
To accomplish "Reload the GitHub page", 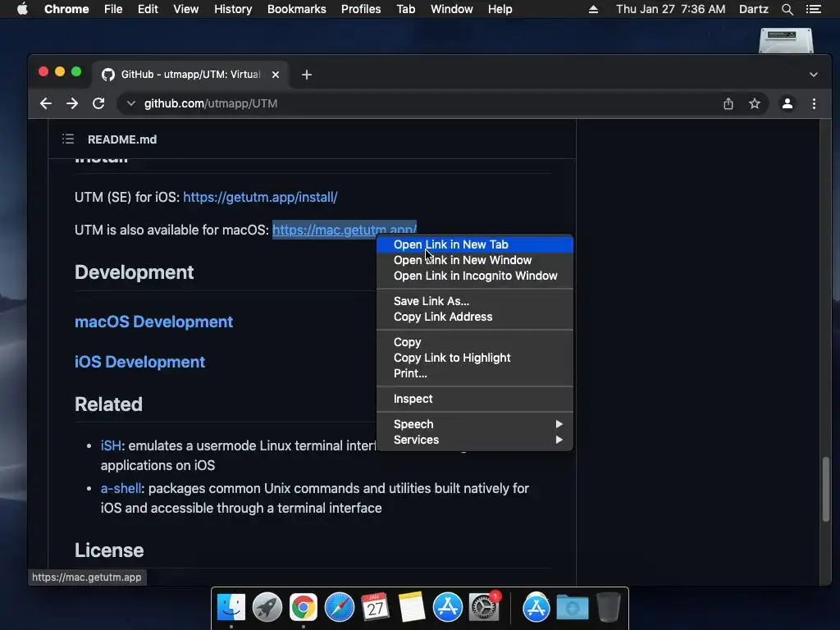I will coord(98,103).
